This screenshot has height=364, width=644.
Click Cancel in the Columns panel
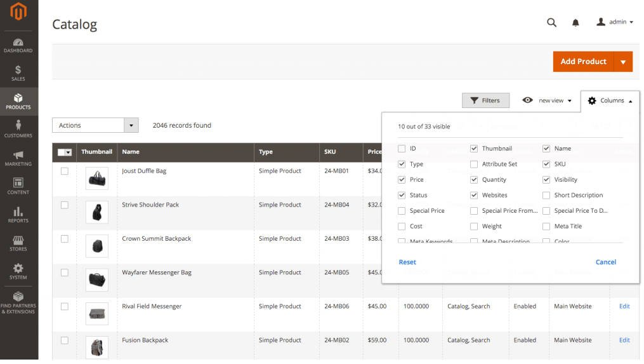(606, 262)
